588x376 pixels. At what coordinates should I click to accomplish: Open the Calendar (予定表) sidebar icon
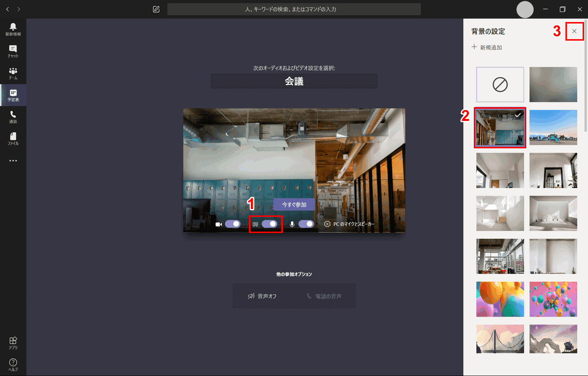(x=13, y=95)
